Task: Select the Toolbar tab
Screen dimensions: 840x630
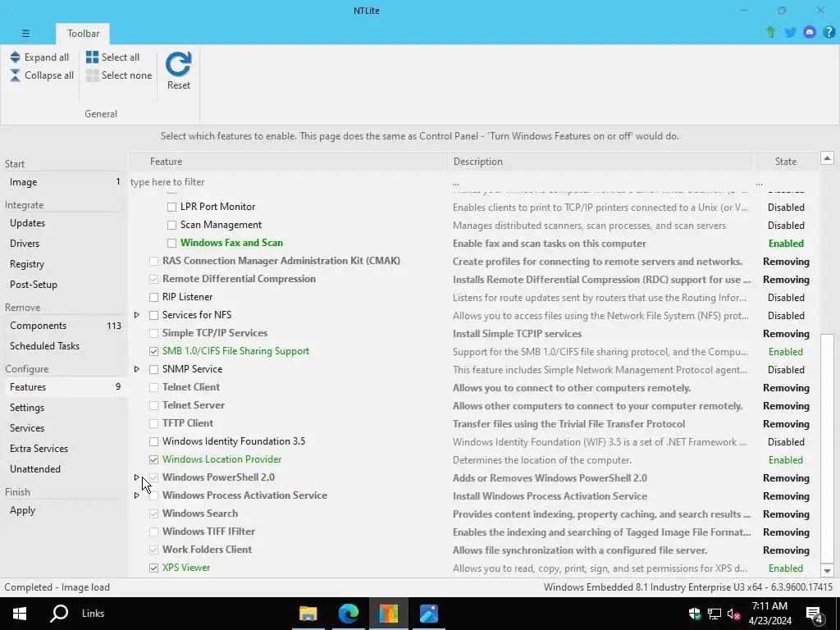Action: 83,33
